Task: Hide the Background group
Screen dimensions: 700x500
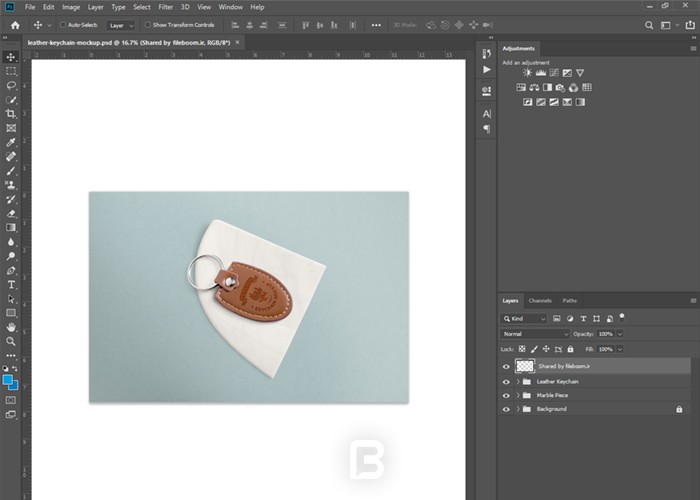Action: pos(506,409)
